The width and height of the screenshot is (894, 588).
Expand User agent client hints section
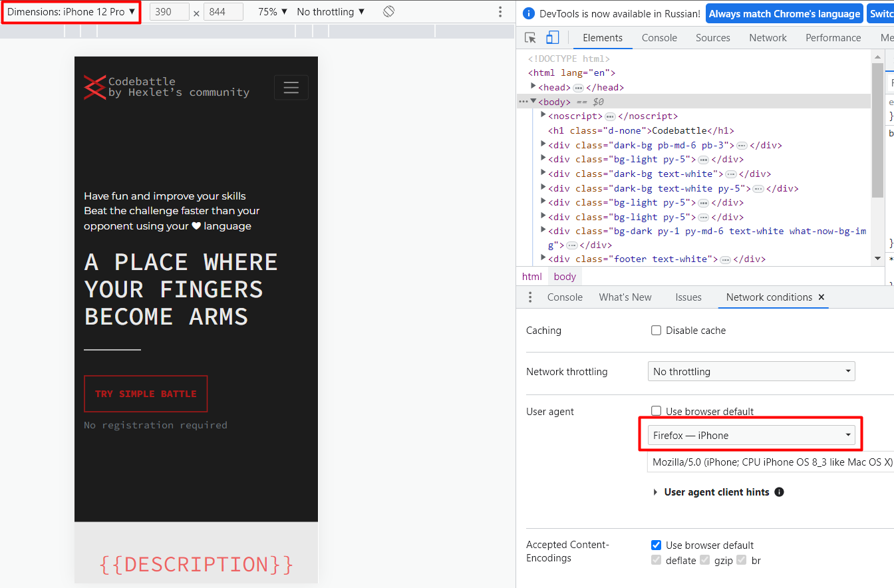pos(657,492)
